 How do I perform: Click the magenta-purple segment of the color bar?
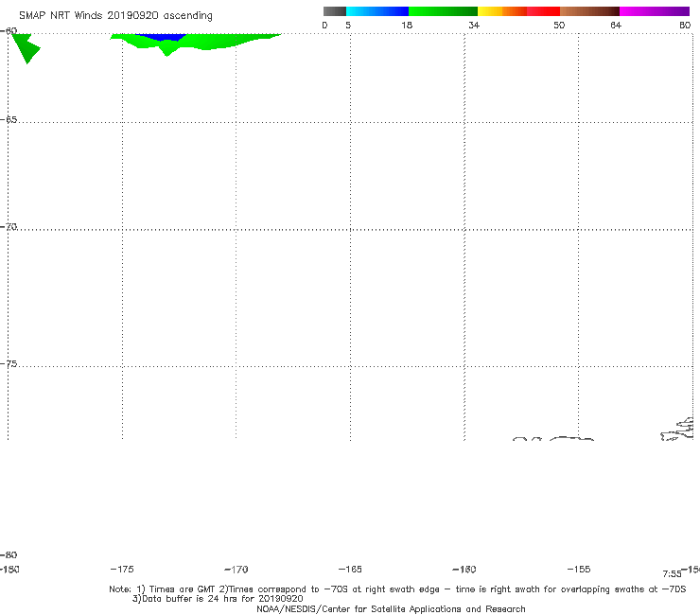[x=655, y=11]
